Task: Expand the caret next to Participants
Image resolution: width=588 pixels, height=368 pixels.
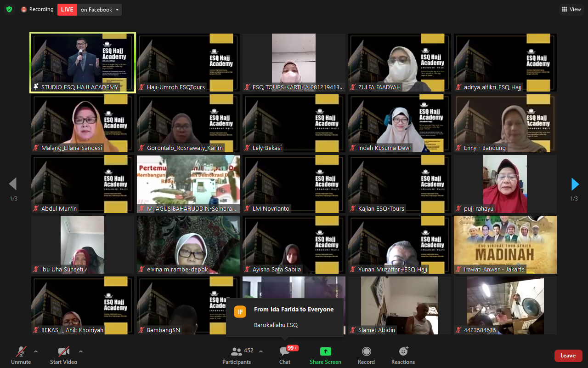Action: 261,351
